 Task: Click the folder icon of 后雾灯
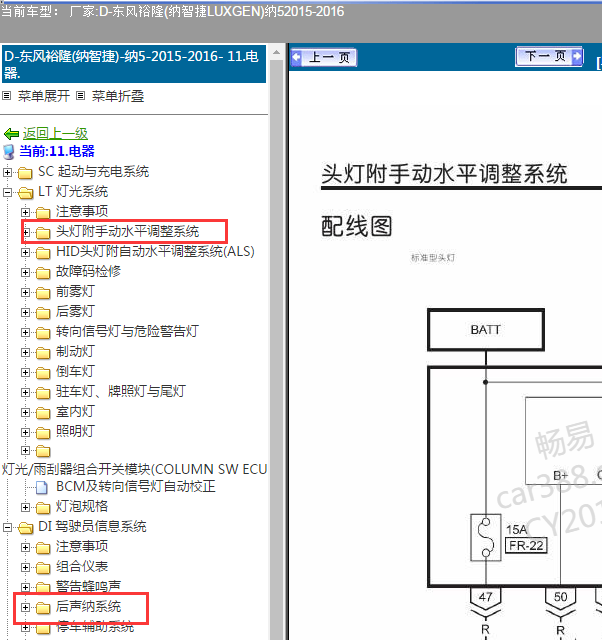[43, 313]
